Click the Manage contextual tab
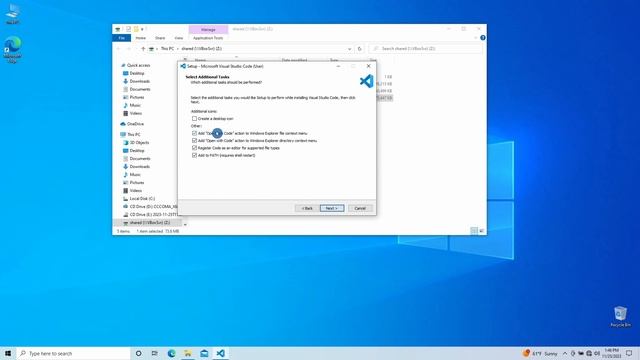The height and width of the screenshot is (360, 640). tap(208, 29)
